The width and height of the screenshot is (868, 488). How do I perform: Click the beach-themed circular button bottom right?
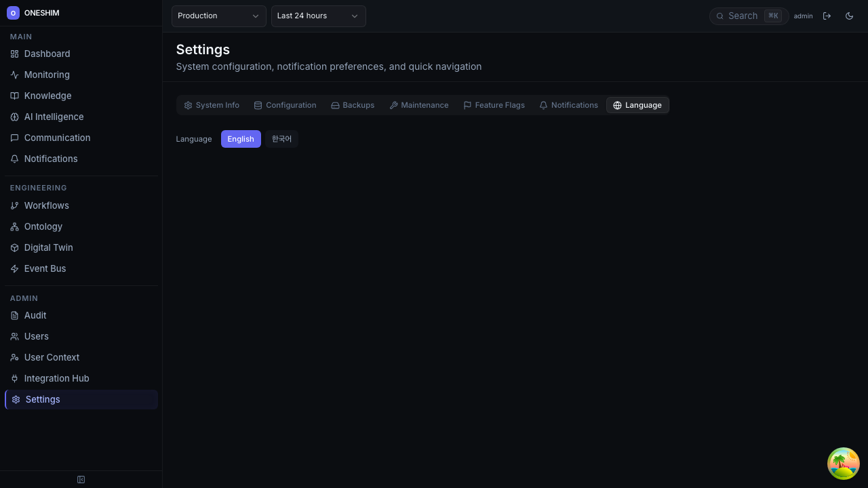point(843,463)
